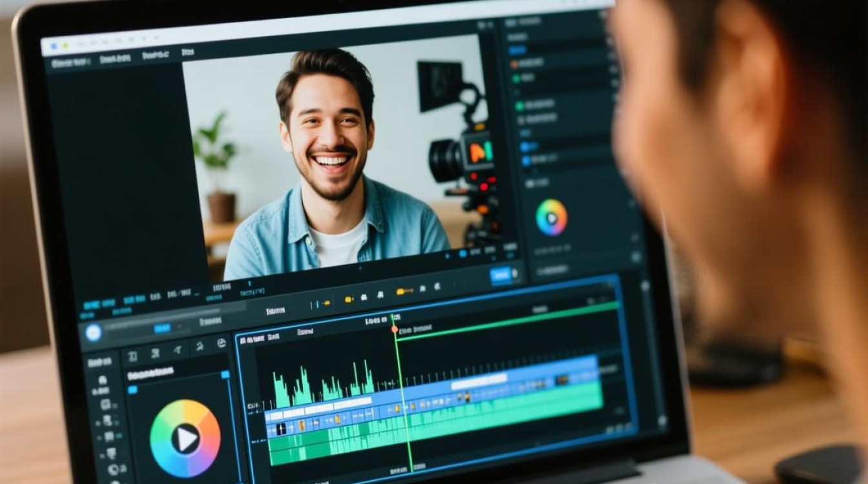Click the long yellow icon in the timeline toolbar
The width and height of the screenshot is (868, 484).
tap(404, 292)
